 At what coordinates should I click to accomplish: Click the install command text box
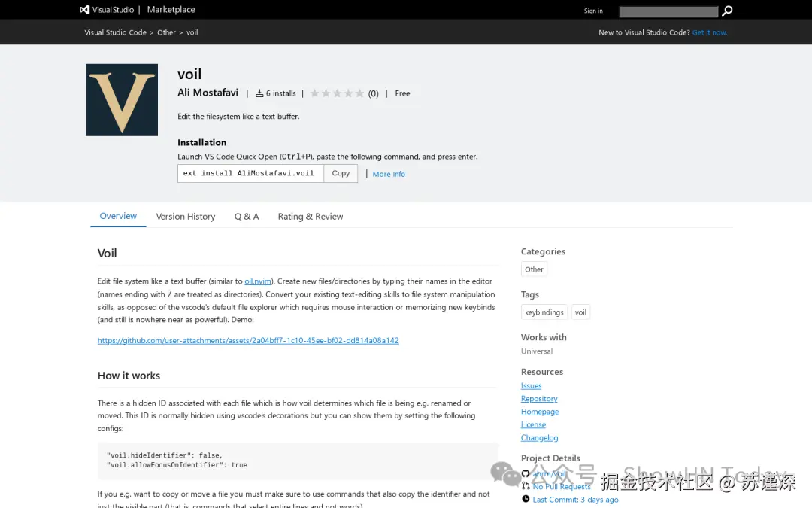250,173
